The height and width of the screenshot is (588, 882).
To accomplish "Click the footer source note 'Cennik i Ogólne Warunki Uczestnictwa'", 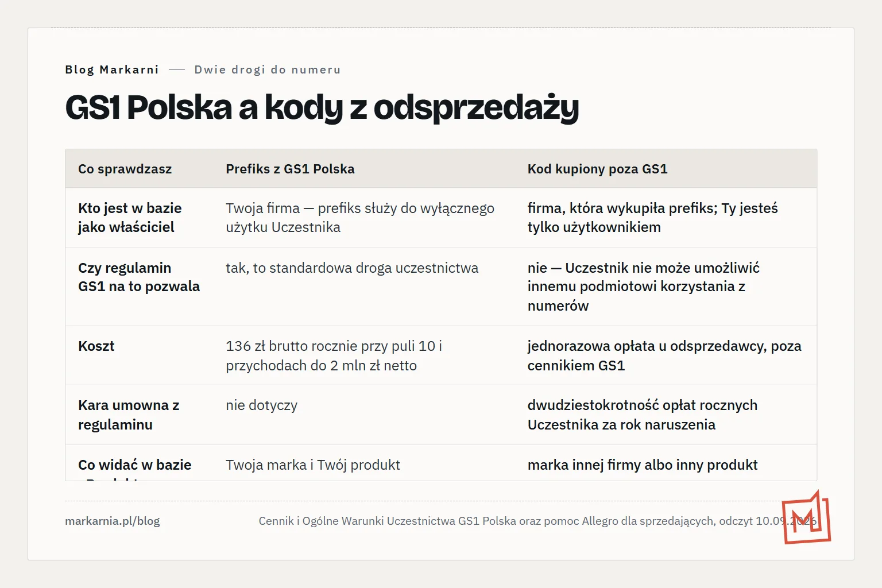I will click(x=537, y=521).
